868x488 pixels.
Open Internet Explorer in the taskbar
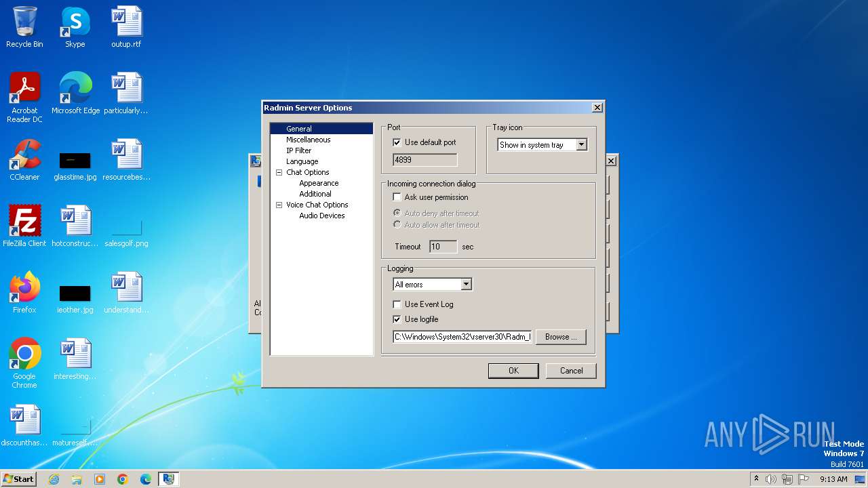54,479
